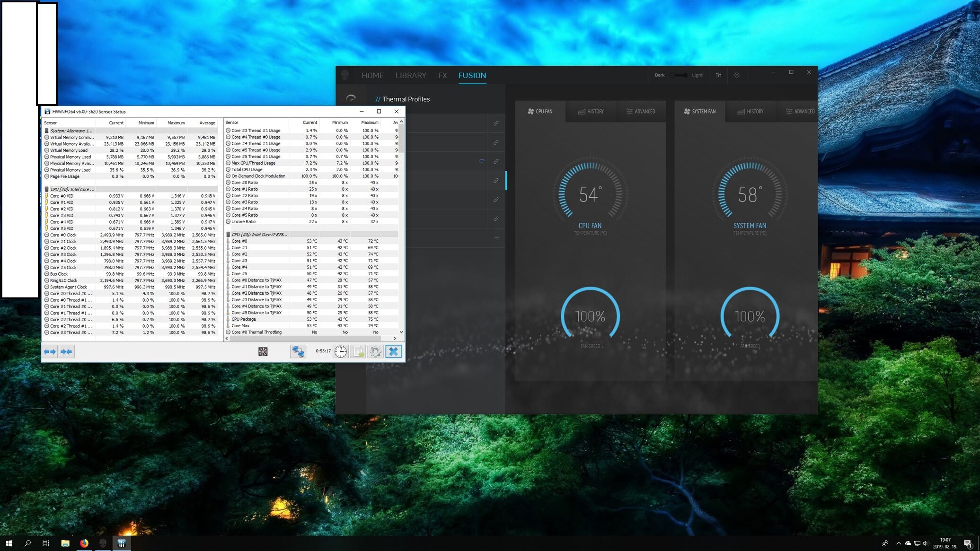The image size is (980, 551).
Task: Open the People icon in the tray
Action: point(884,543)
